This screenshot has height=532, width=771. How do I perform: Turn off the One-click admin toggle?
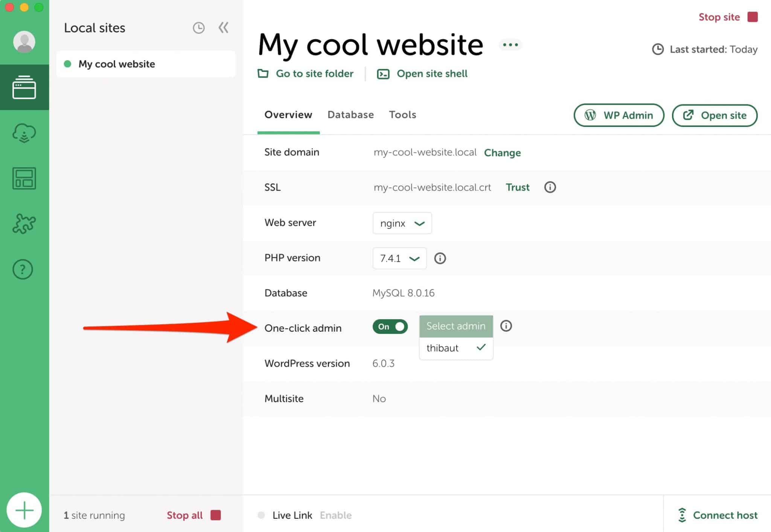click(390, 326)
